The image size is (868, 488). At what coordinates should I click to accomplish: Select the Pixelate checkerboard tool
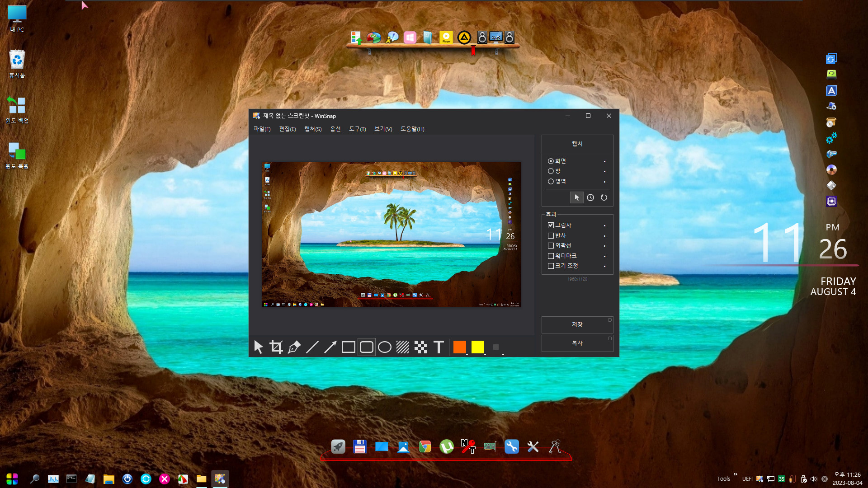point(421,347)
